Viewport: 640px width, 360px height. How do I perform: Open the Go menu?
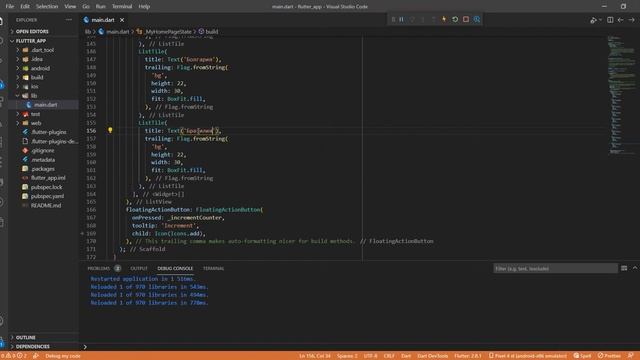click(86, 7)
